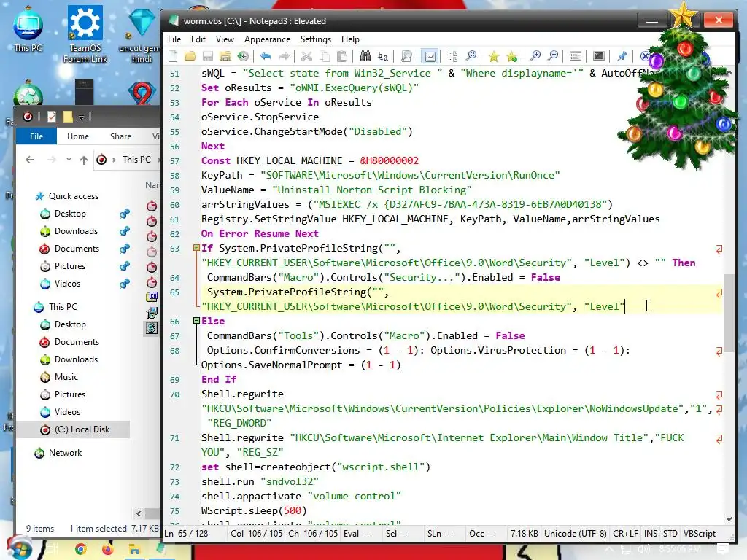Click the Cut scissors icon
This screenshot has height=560, width=747.
(307, 56)
